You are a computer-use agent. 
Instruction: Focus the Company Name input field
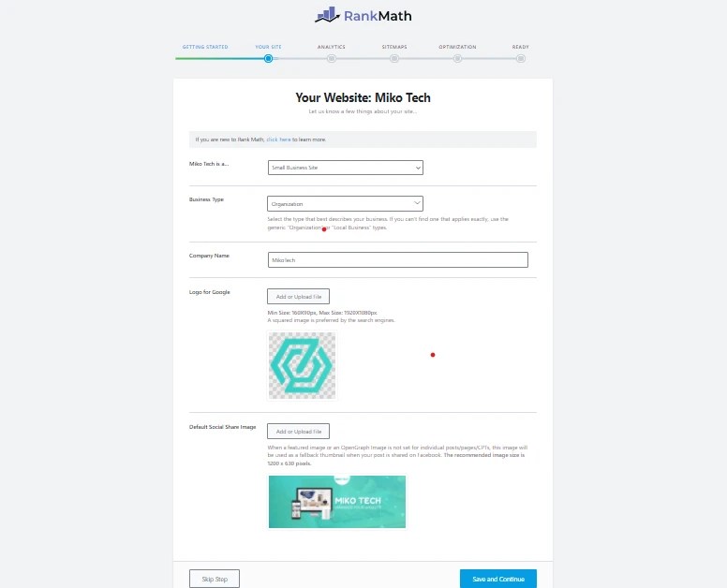click(398, 260)
